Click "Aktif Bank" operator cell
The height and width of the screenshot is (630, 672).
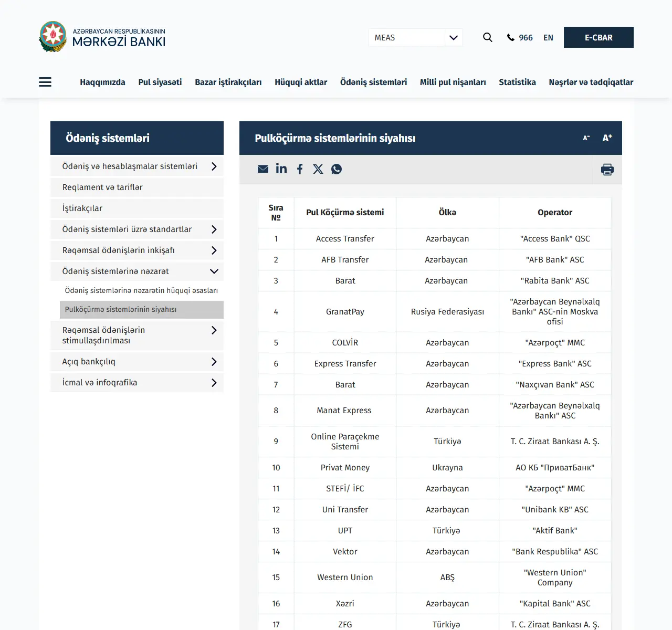point(555,531)
